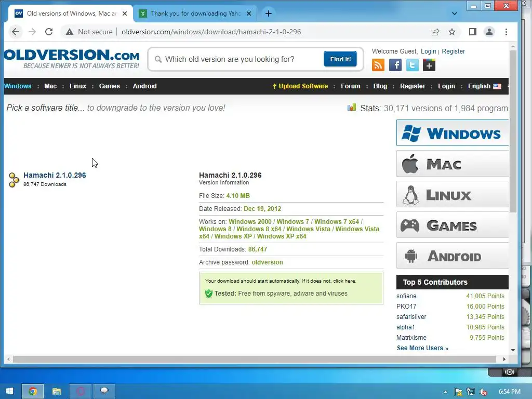Share this page using the share icon
The width and height of the screenshot is (532, 399).
click(435, 32)
